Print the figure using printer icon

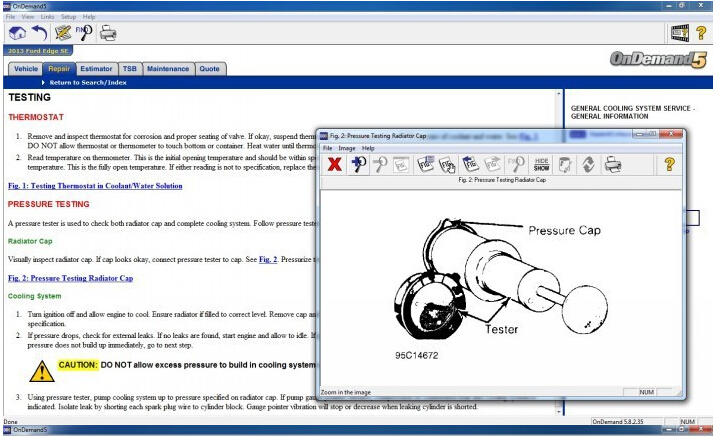coord(613,165)
